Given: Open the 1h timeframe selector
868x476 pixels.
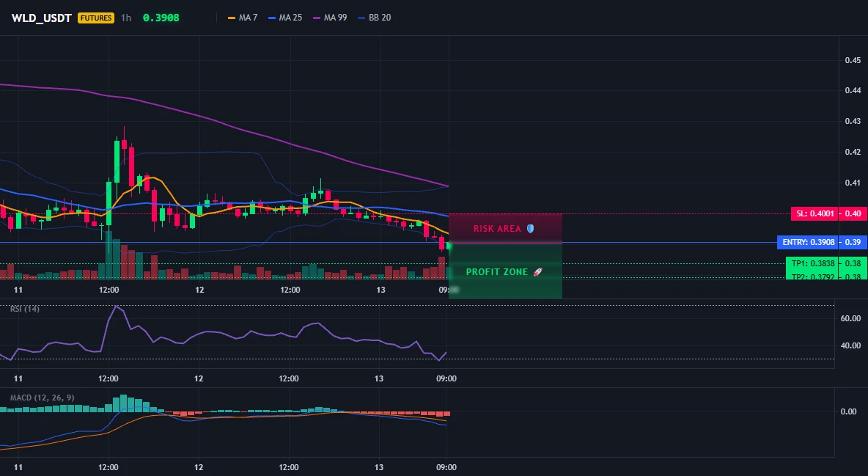Looking at the screenshot, I should tap(126, 18).
